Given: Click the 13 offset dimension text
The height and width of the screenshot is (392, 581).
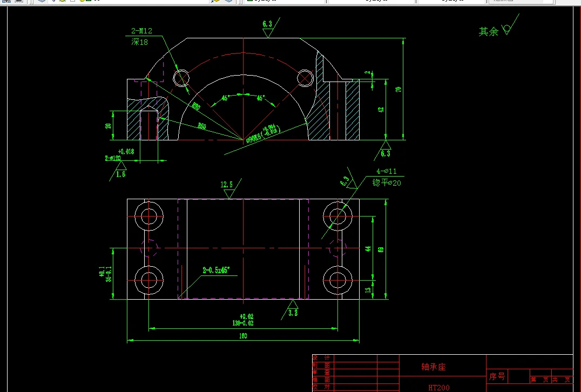Looking at the screenshot, I should click(x=368, y=290).
